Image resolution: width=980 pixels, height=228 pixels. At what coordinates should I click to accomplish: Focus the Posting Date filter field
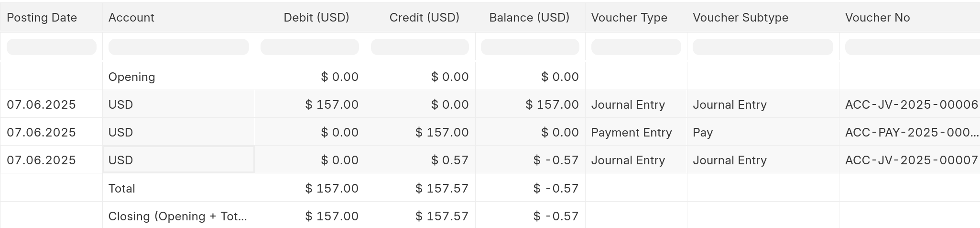[x=52, y=47]
